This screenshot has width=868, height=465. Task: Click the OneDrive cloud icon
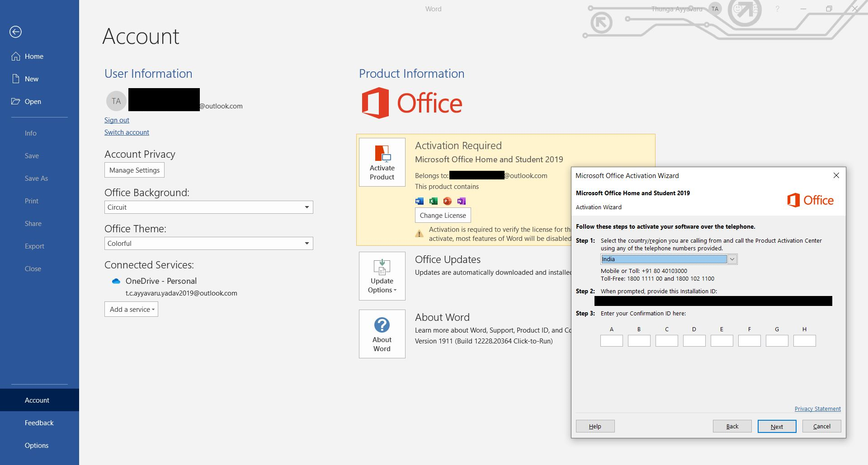pyautogui.click(x=116, y=281)
